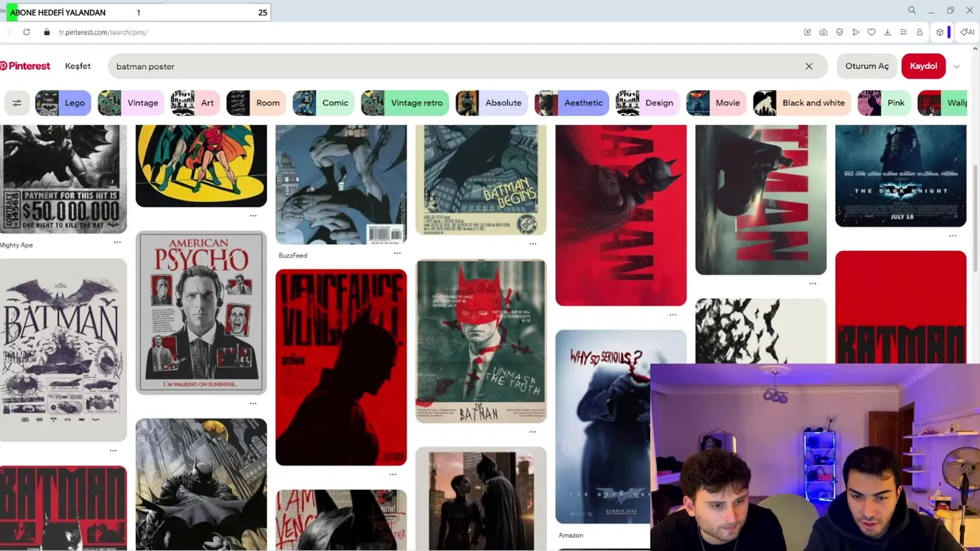Select the Pink filter chip
Image resolution: width=980 pixels, height=551 pixels.
coord(884,103)
